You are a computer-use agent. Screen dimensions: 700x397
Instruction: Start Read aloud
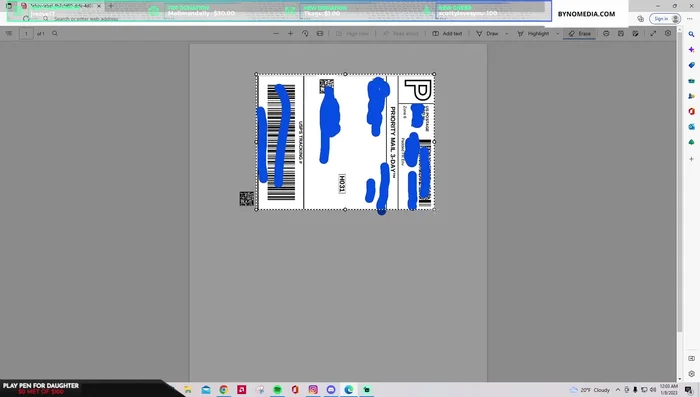point(400,33)
